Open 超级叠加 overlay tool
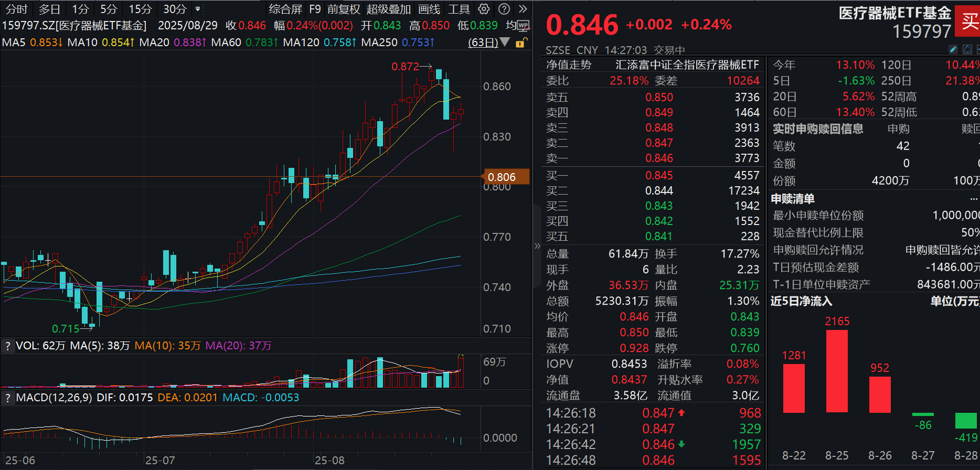This screenshot has width=980, height=470. [388, 9]
